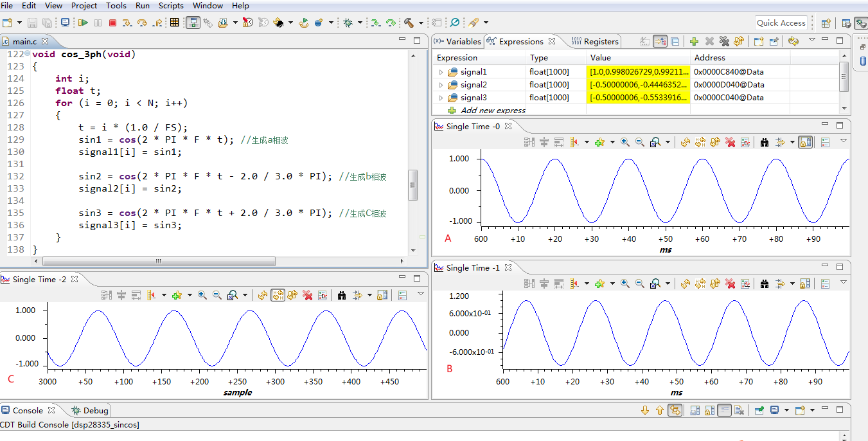Switch to the Debug tab beside Console
The height and width of the screenshot is (441, 868).
tap(90, 410)
